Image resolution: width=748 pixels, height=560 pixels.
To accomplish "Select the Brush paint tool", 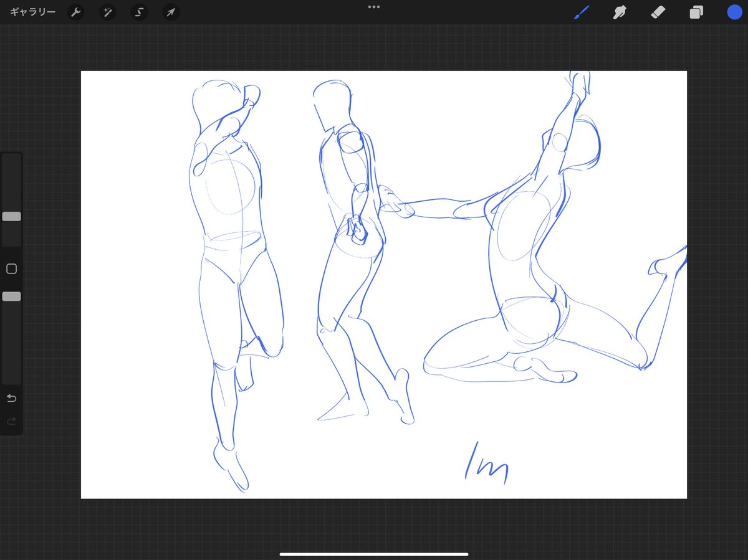I will [x=582, y=12].
